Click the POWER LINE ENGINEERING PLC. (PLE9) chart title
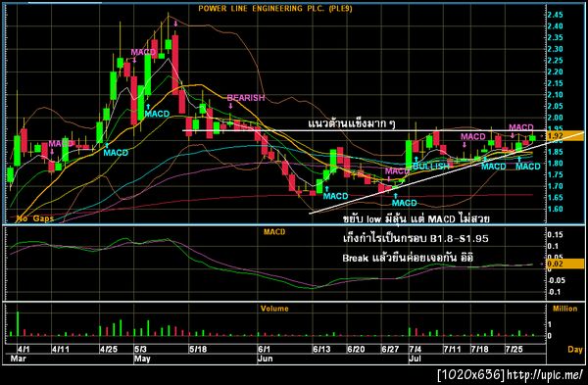This screenshot has height=385, width=588. point(274,8)
